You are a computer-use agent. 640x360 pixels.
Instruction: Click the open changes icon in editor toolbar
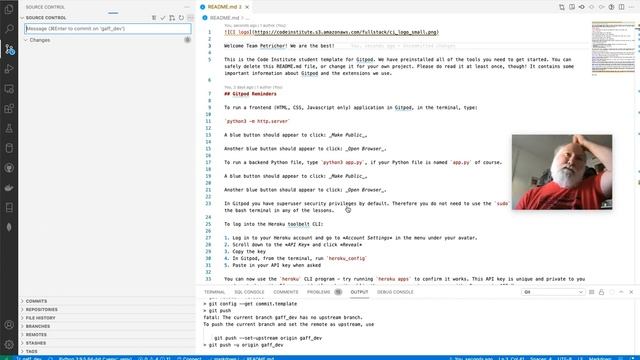pos(562,7)
